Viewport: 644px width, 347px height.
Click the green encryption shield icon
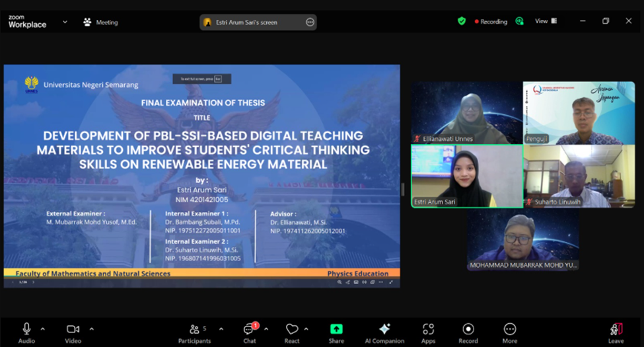[x=462, y=21]
